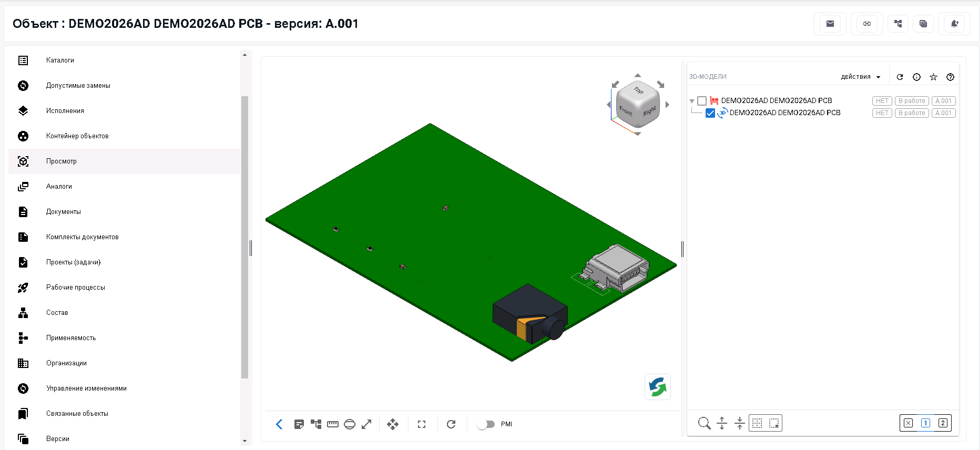Select the section cut tool icon
The image size is (980, 450).
(350, 424)
